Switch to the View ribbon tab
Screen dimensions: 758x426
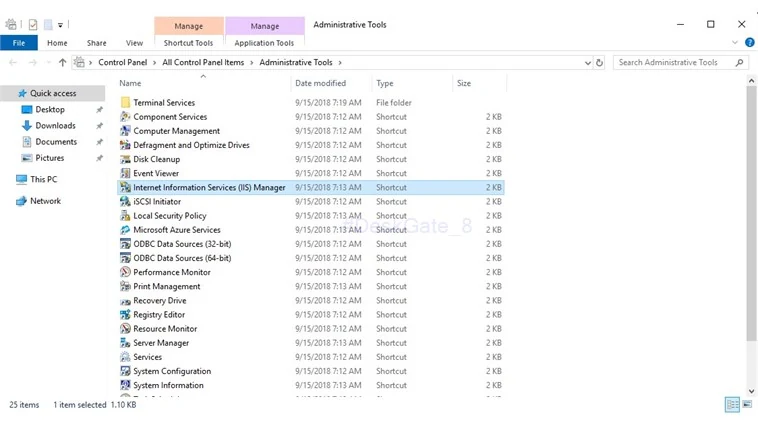tap(134, 43)
